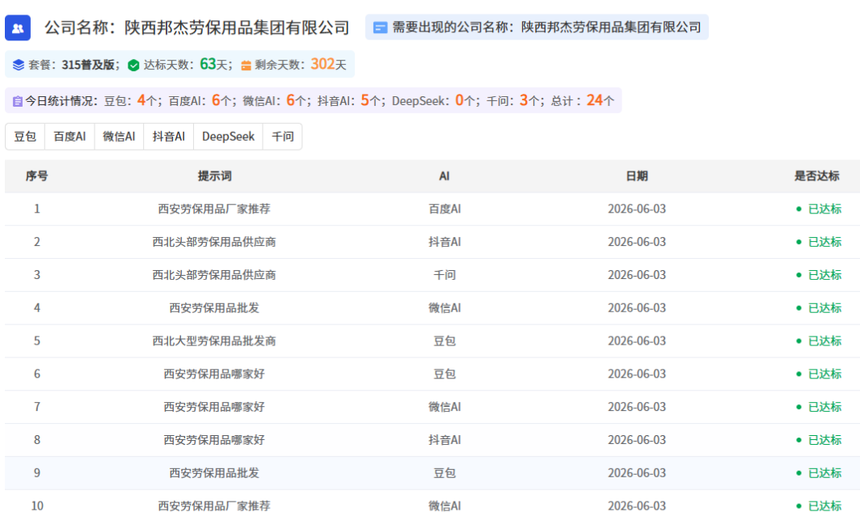860x512 pixels.
Task: Click the date 2026-06-03 in row 9
Action: 637,473
